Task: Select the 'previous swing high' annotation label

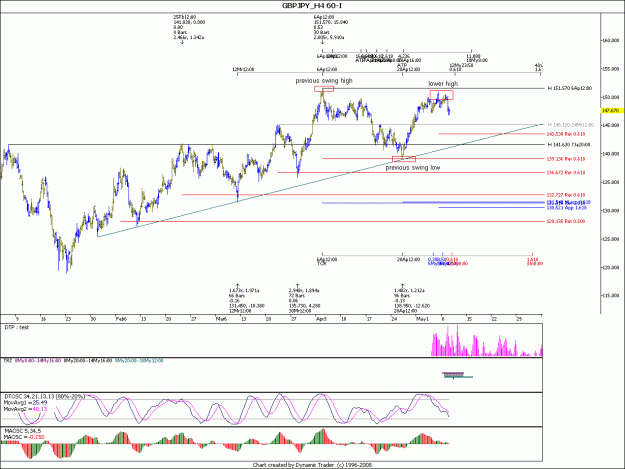Action: coord(324,81)
